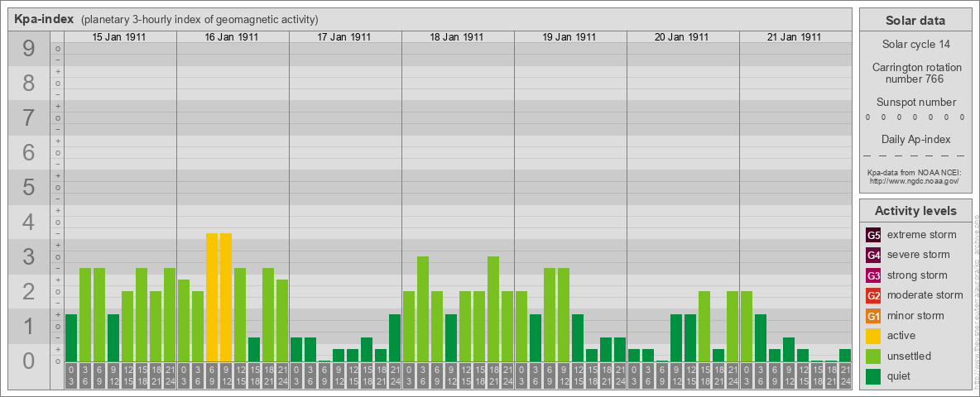Click the '15 Jan 1911' date header
This screenshot has width=980, height=397.
point(118,37)
